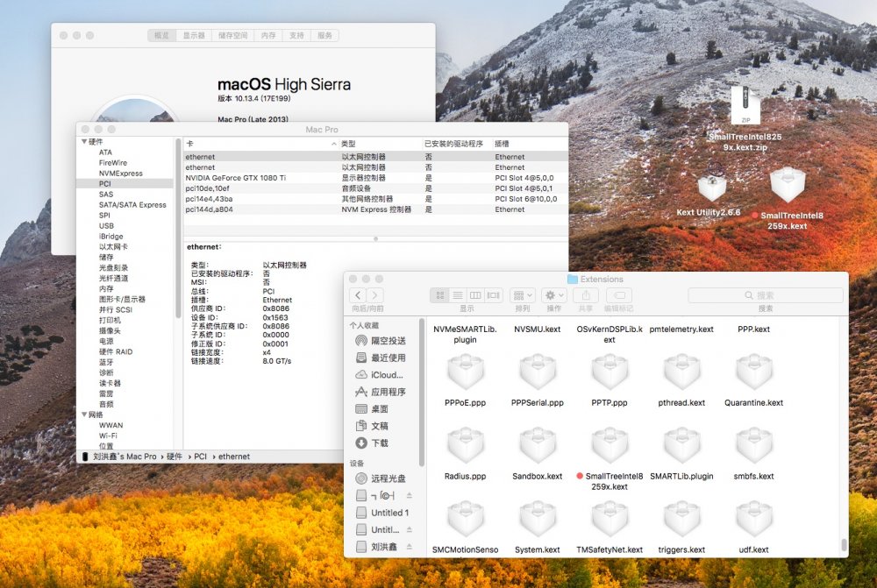This screenshot has height=588, width=877.
Task: Click the 插槽 column header
Action: click(529, 144)
